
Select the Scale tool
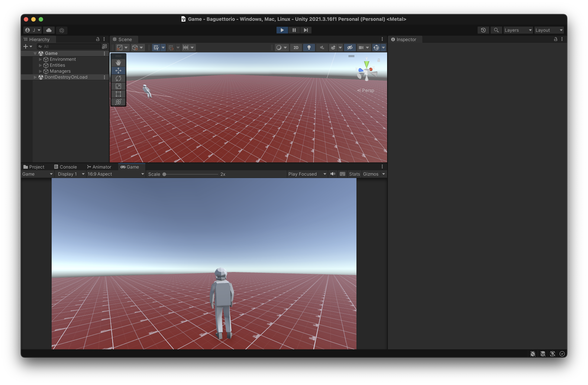point(118,86)
